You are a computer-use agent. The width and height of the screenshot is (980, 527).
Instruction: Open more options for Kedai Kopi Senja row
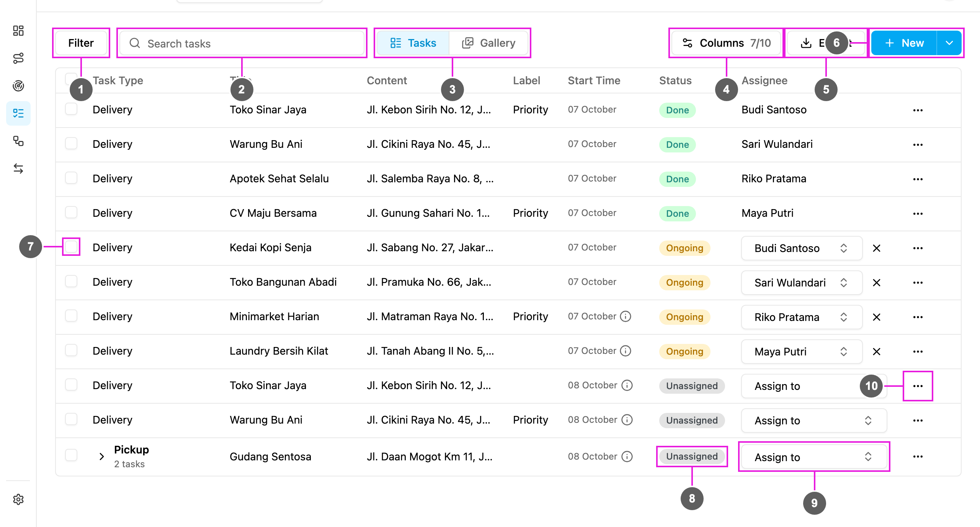coord(918,248)
